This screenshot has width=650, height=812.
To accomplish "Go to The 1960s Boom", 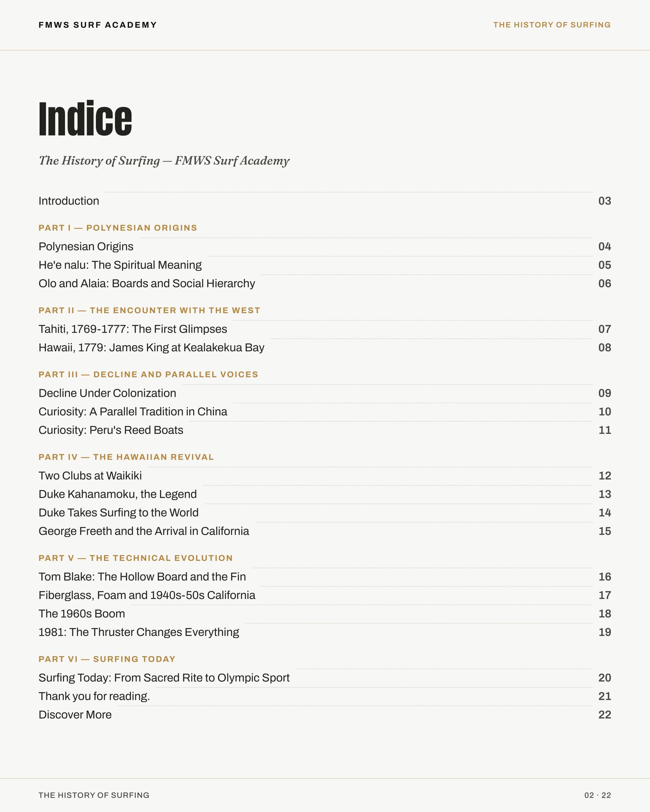I will (325, 614).
